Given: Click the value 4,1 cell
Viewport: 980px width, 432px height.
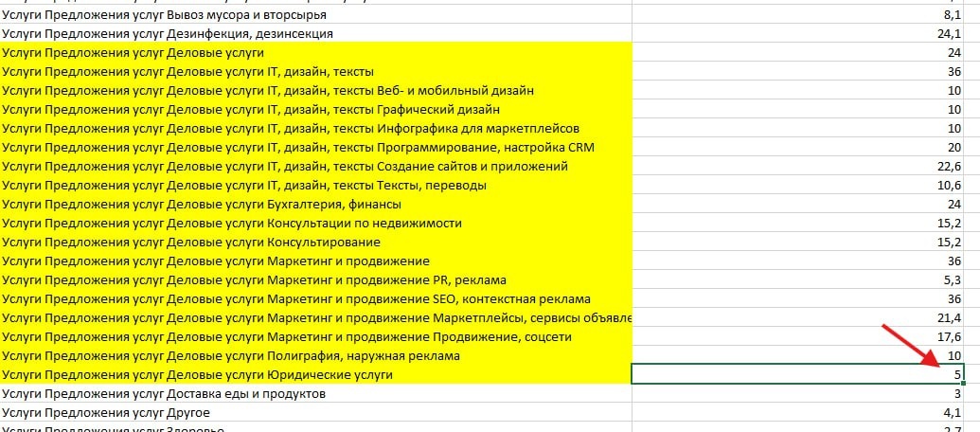Looking at the screenshot, I should (798, 413).
